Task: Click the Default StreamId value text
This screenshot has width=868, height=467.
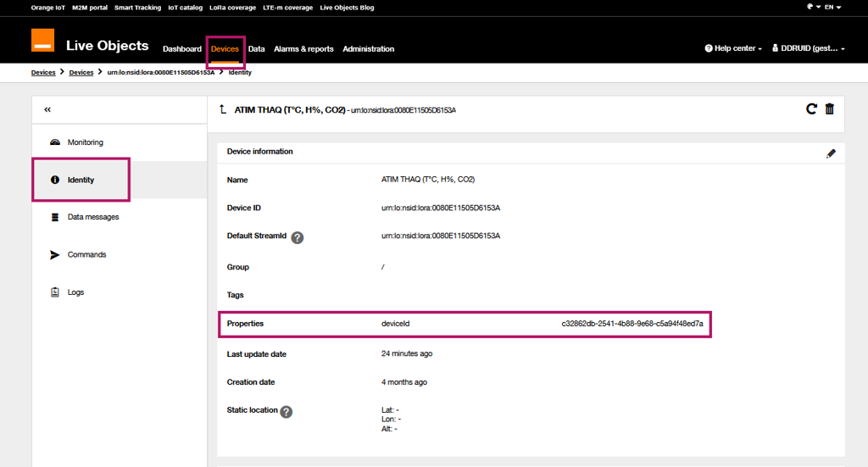Action: (x=441, y=236)
